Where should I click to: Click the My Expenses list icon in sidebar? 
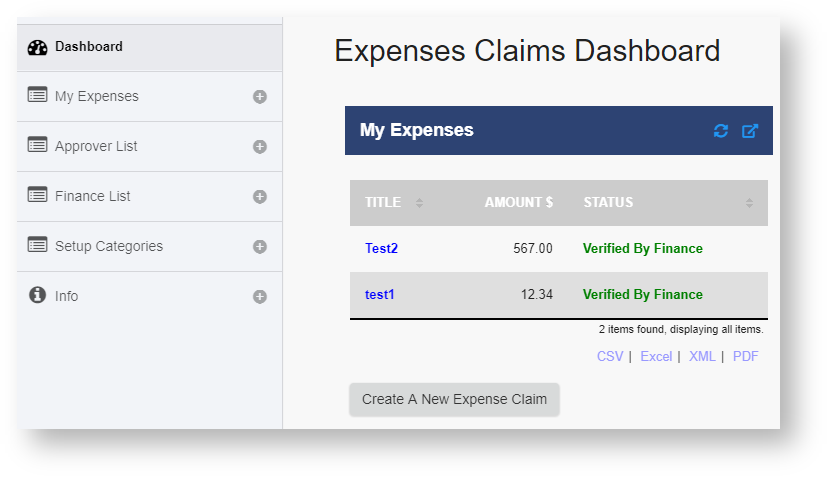point(38,96)
